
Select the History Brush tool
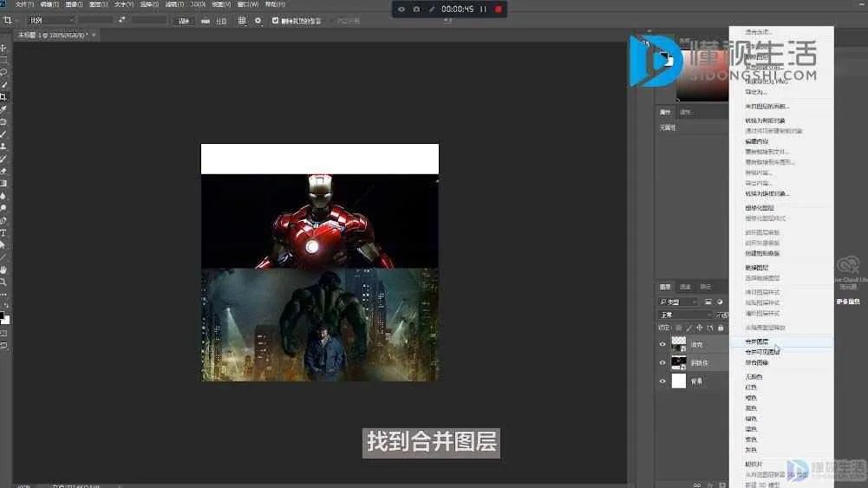(x=3, y=159)
